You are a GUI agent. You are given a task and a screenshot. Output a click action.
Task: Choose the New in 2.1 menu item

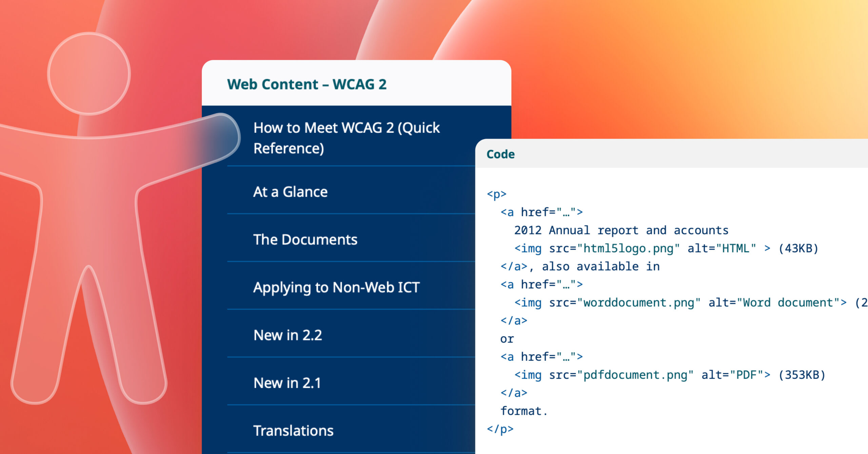[287, 383]
